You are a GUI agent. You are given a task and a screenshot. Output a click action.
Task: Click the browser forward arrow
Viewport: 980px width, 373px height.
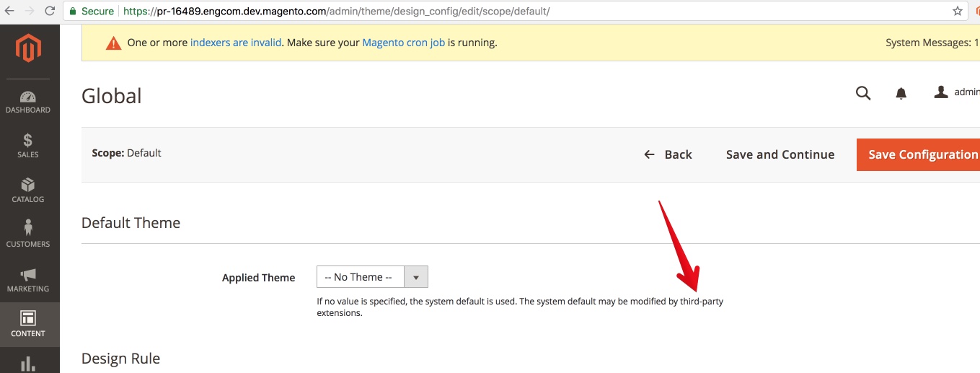pyautogui.click(x=30, y=11)
